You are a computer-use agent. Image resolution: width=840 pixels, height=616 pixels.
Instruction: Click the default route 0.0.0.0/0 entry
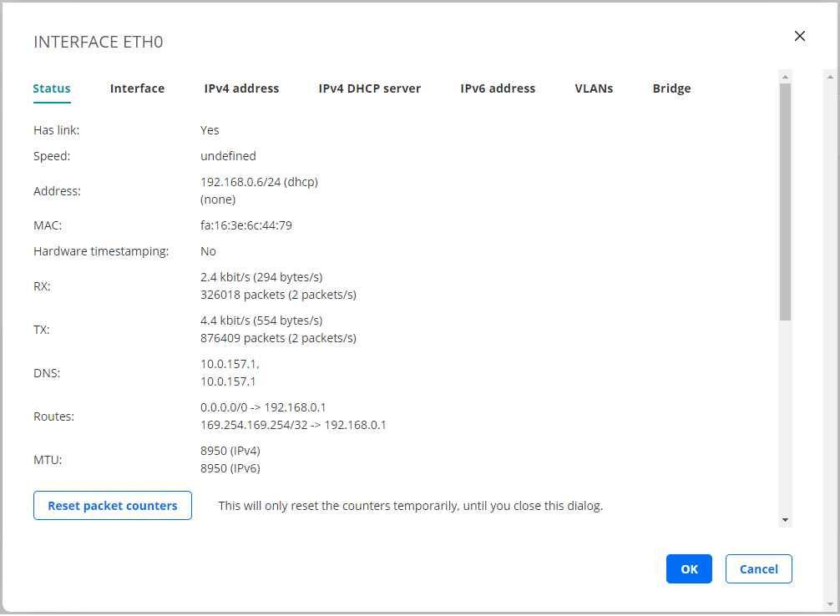coord(263,407)
